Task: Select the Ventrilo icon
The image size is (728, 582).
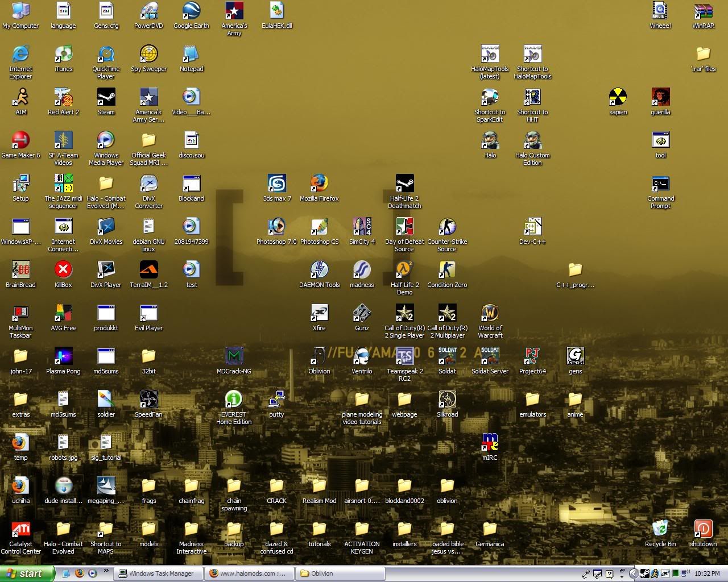Action: 362,361
